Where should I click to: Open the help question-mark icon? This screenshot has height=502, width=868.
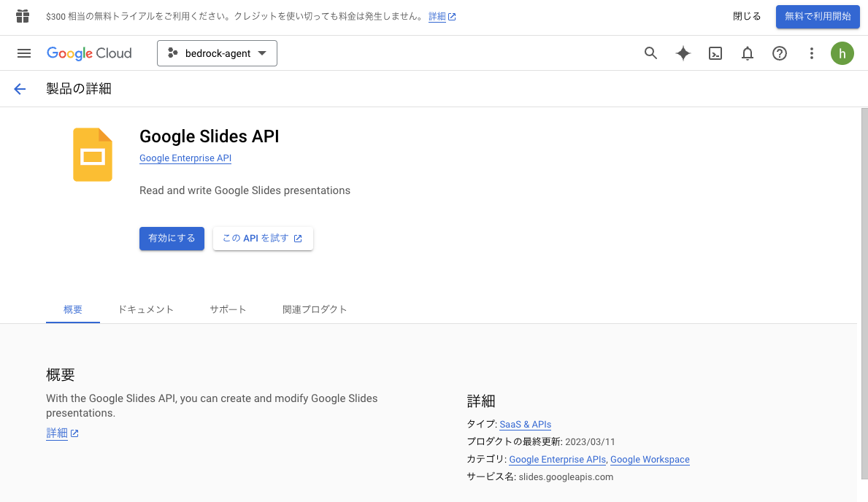779,53
